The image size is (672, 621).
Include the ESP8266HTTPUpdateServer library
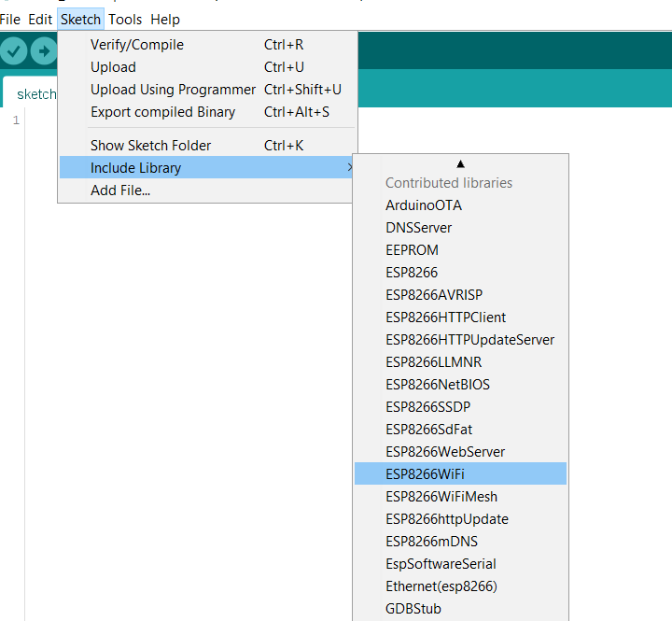click(461, 340)
